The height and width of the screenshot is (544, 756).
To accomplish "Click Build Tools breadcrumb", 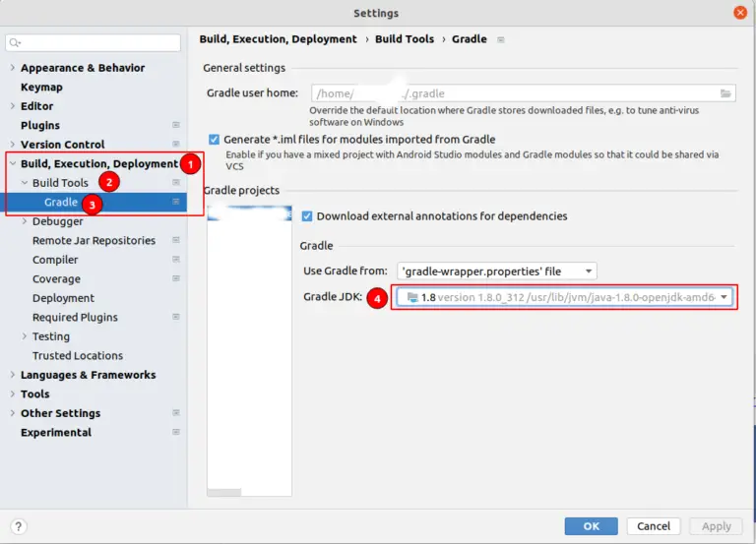I will click(x=405, y=39).
